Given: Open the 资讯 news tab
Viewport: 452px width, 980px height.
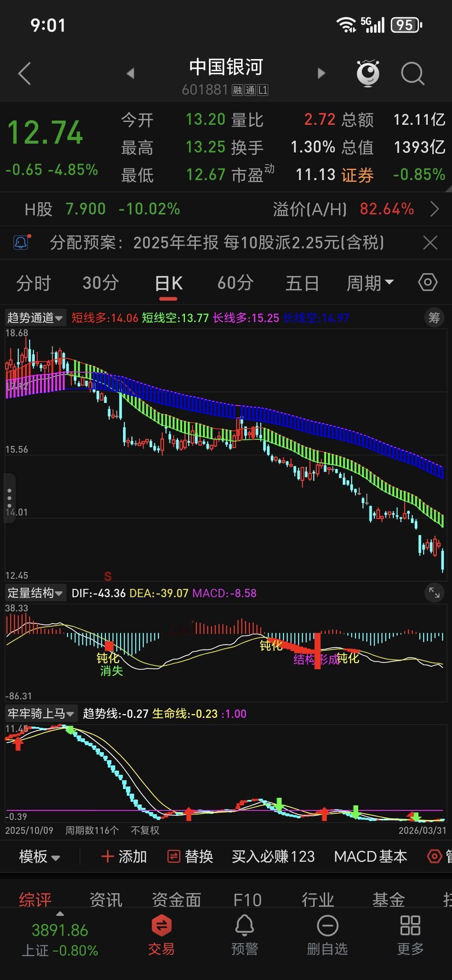Looking at the screenshot, I should [105, 899].
